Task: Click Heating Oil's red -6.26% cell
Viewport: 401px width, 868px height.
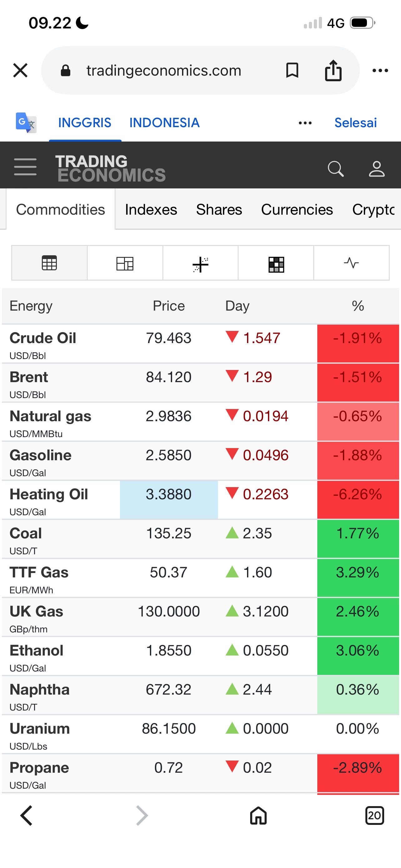Action: click(358, 499)
